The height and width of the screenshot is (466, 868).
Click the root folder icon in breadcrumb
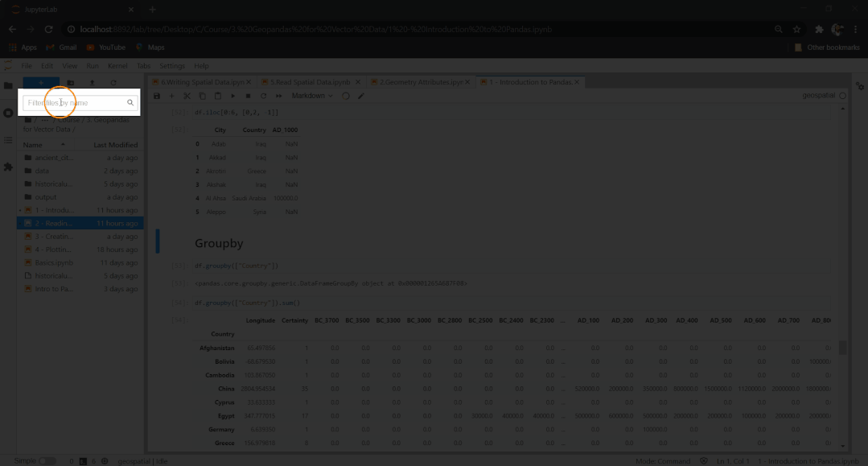point(27,120)
